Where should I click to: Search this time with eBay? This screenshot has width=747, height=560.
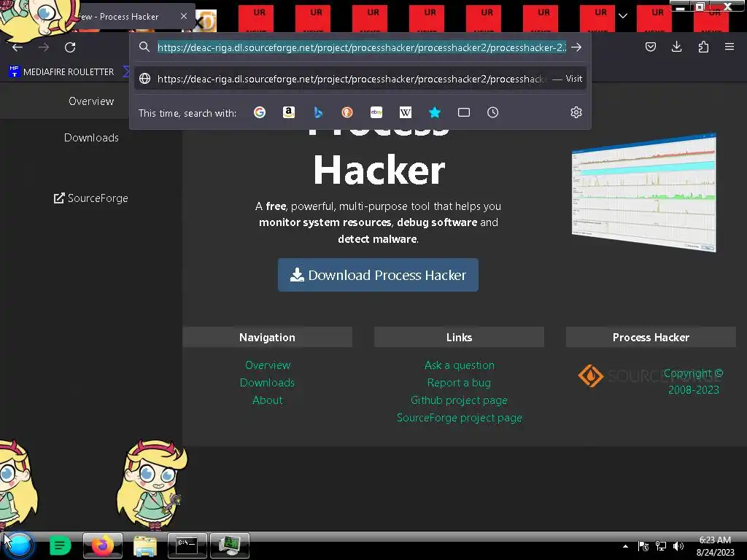(x=376, y=112)
